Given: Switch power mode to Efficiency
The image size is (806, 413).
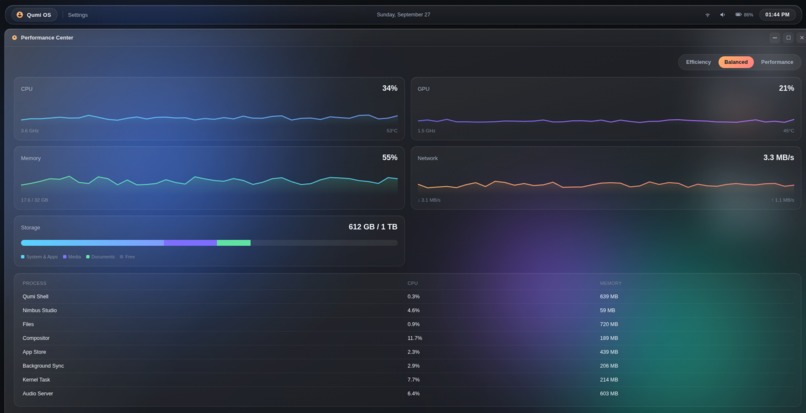Looking at the screenshot, I should 698,62.
